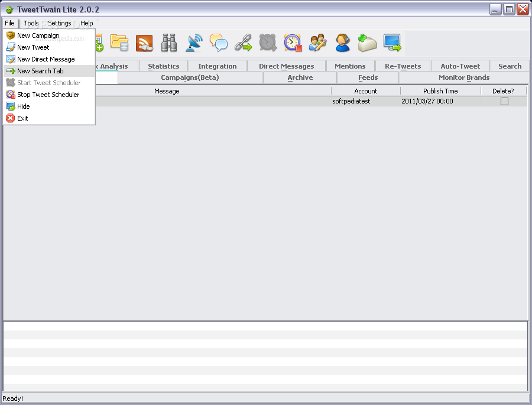Image resolution: width=532 pixels, height=405 pixels.
Task: Open the Campaigns(Beta) tab
Action: pyautogui.click(x=190, y=77)
